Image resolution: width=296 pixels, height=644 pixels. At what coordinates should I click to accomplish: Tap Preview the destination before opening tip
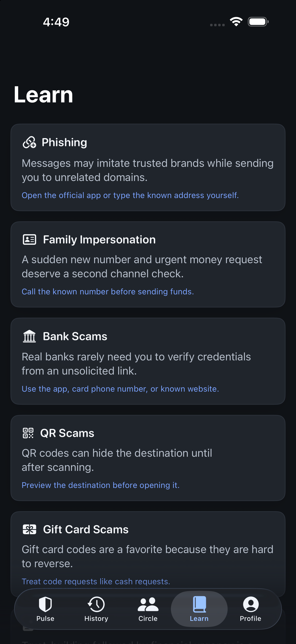[x=101, y=485]
